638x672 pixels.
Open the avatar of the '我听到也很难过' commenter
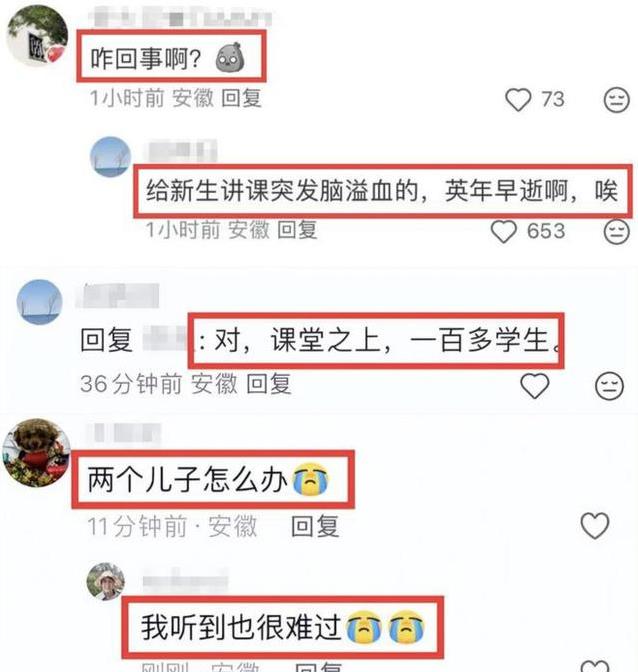point(106,582)
